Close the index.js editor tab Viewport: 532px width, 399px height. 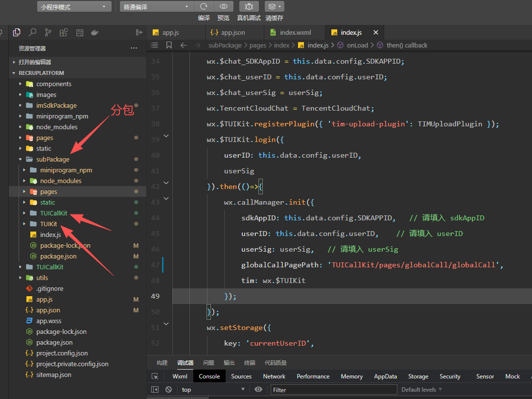click(x=375, y=33)
